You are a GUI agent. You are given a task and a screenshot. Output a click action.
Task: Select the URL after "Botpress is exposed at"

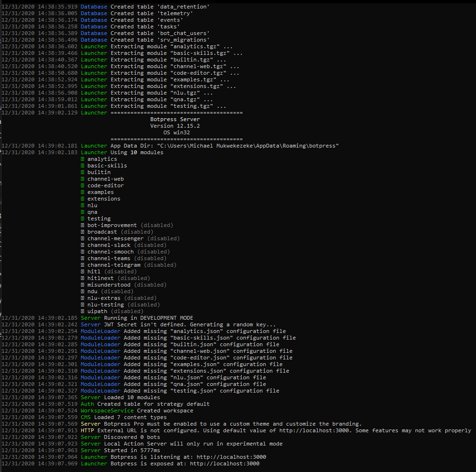coord(225,464)
